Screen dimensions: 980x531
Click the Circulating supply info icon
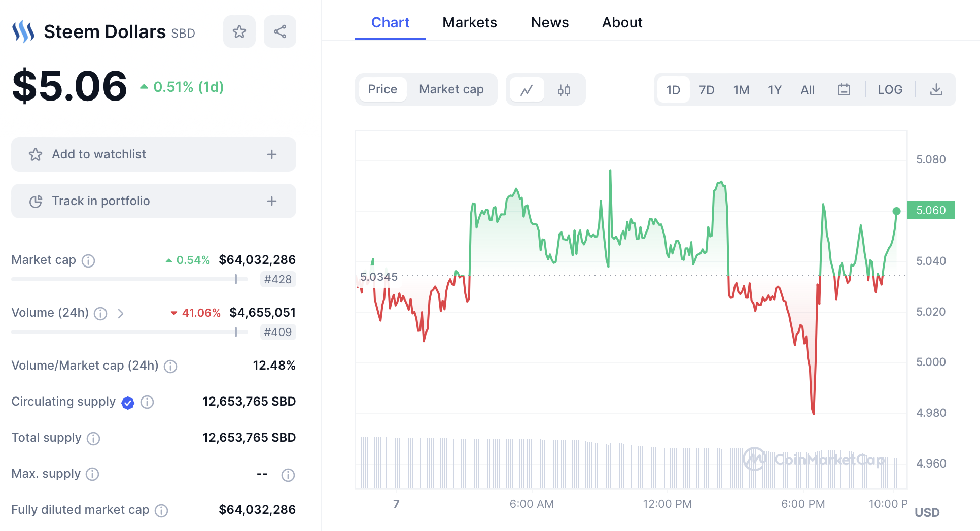(x=147, y=402)
